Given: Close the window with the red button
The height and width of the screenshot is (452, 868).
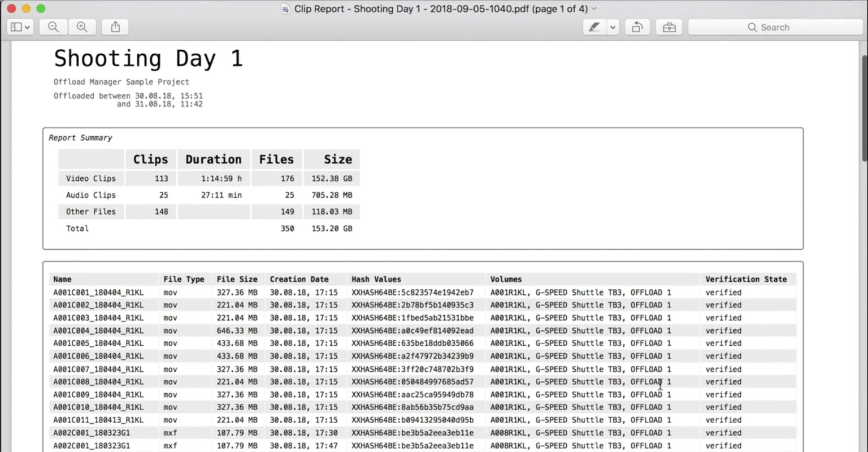Looking at the screenshot, I should tap(11, 8).
